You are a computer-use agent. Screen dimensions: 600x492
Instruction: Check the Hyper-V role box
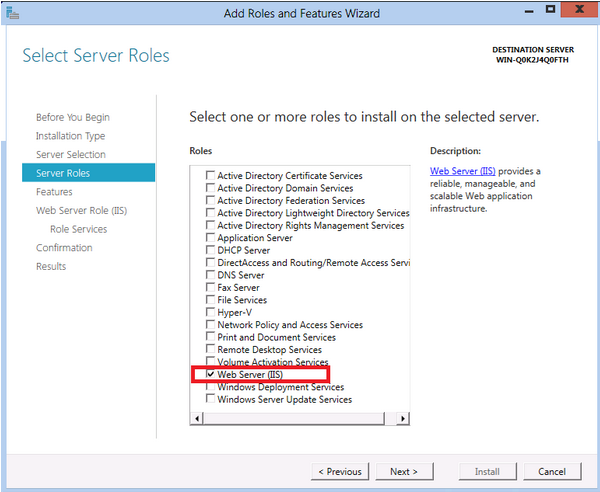pyautogui.click(x=210, y=312)
